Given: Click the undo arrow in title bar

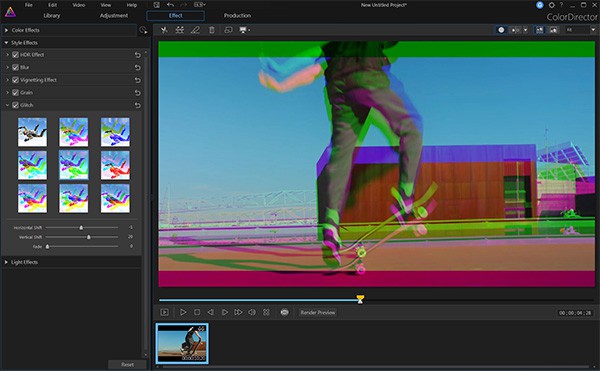Looking at the screenshot, I should (170, 5).
